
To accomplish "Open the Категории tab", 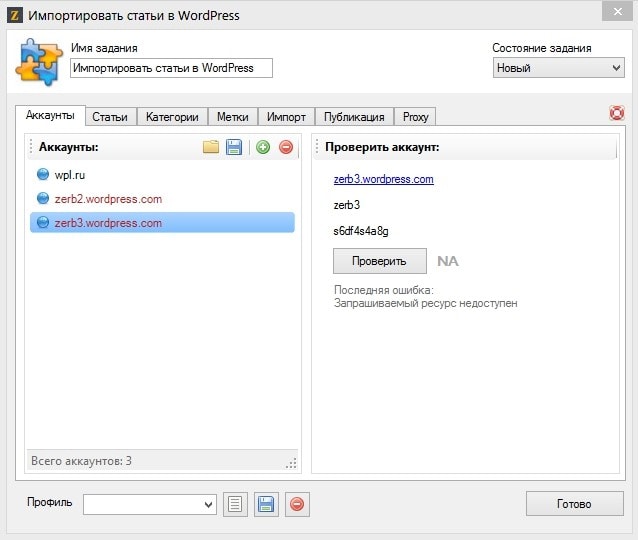I will (x=172, y=117).
